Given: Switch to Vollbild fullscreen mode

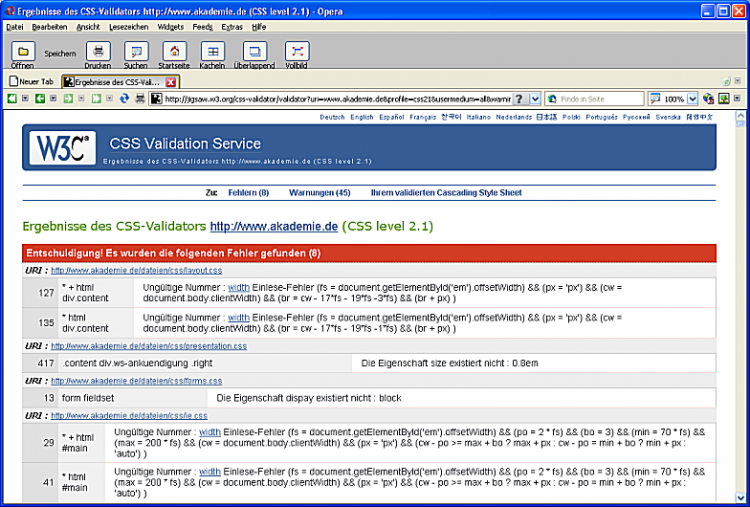Looking at the screenshot, I should pos(296,51).
